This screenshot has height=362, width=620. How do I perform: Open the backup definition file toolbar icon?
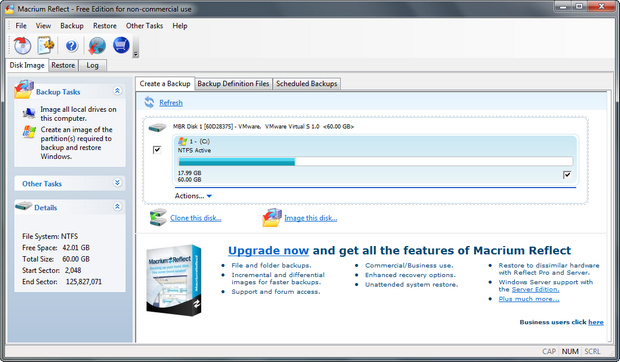46,45
